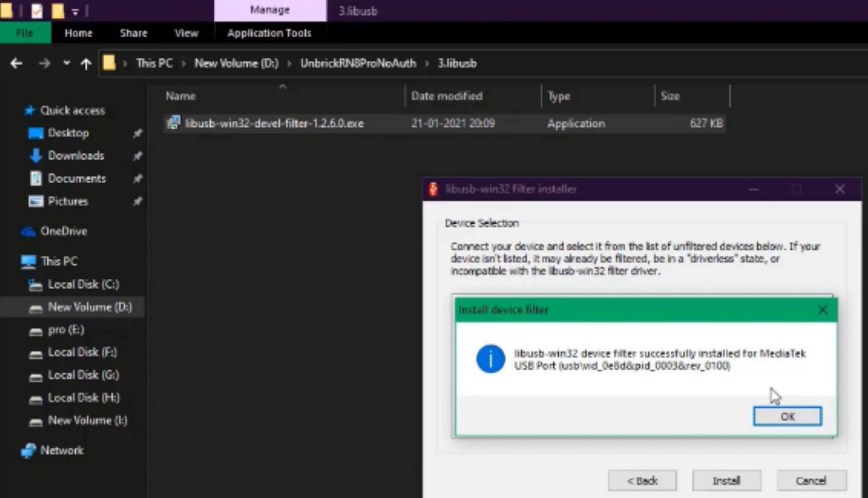The image size is (868, 498).
Task: Click the Cancel button in installer
Action: (811, 481)
